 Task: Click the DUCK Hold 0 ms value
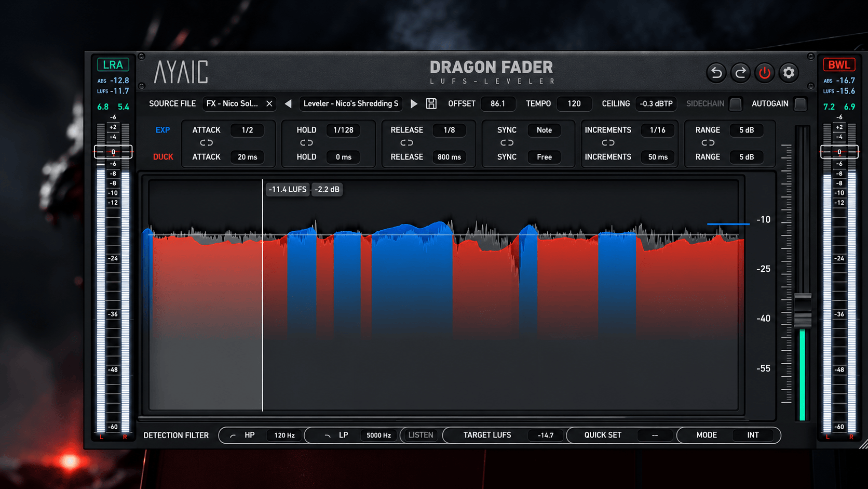point(343,157)
